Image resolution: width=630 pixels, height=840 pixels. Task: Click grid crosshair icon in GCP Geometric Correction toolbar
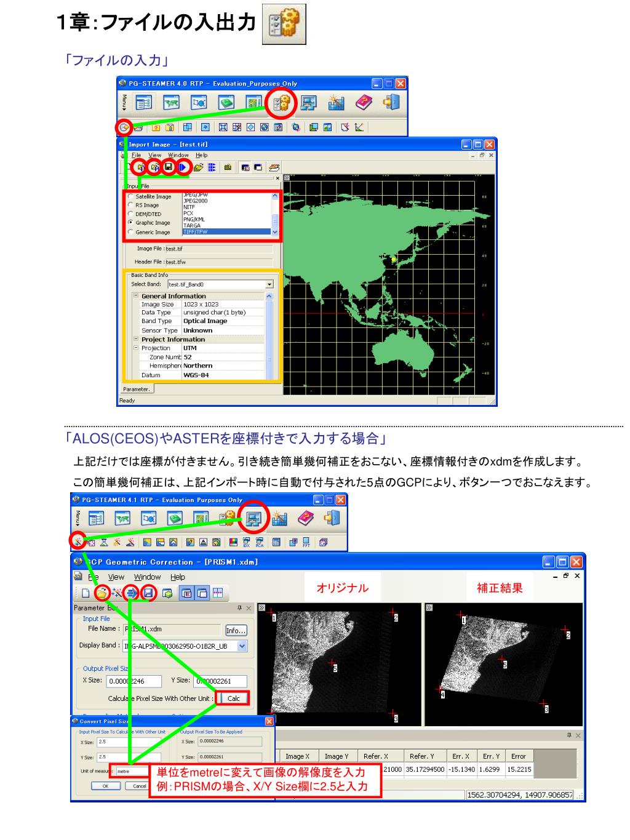coord(218,593)
